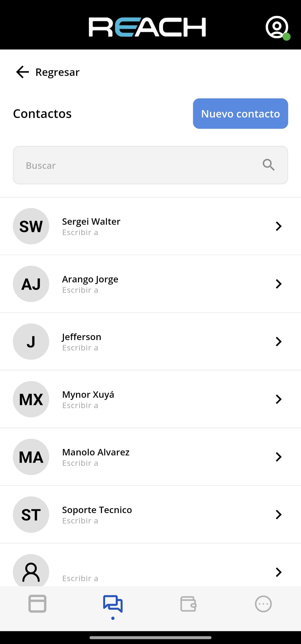Expand Arango Jorge chevron arrow

(279, 284)
